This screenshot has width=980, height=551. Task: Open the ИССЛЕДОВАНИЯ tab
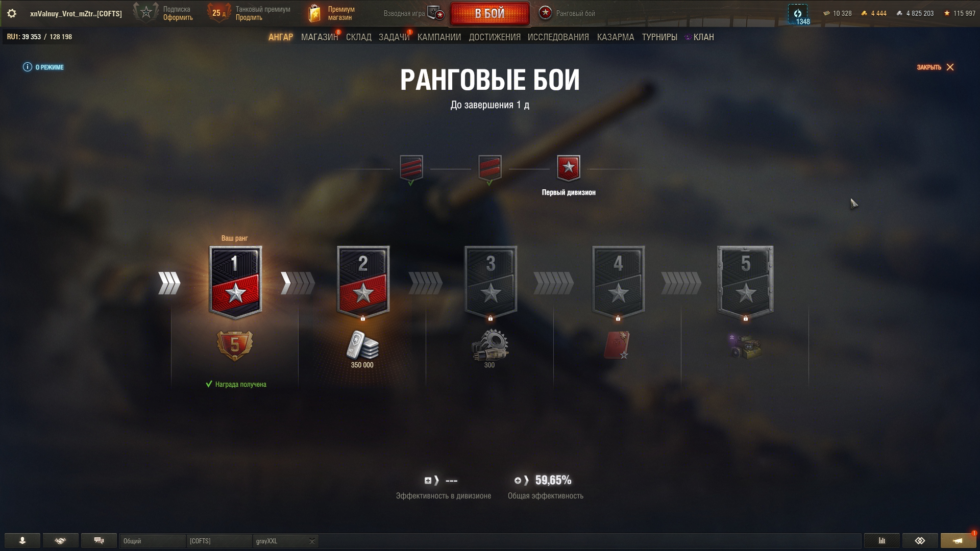558,37
